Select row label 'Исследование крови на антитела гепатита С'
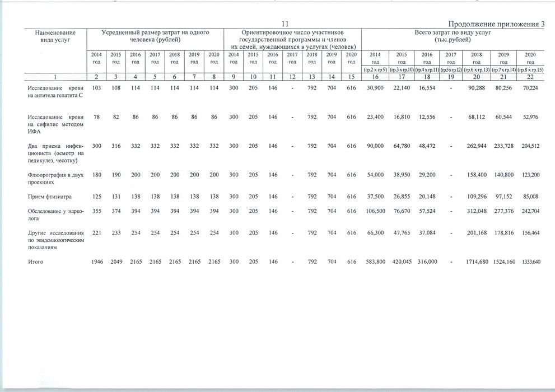This screenshot has height=392, width=555. (x=55, y=92)
